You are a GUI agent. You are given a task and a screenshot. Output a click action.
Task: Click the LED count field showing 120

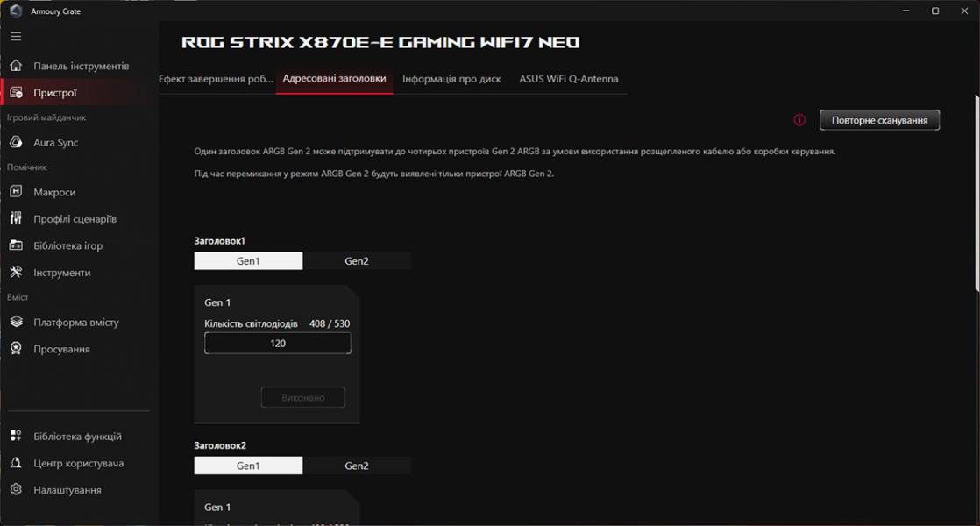(278, 343)
